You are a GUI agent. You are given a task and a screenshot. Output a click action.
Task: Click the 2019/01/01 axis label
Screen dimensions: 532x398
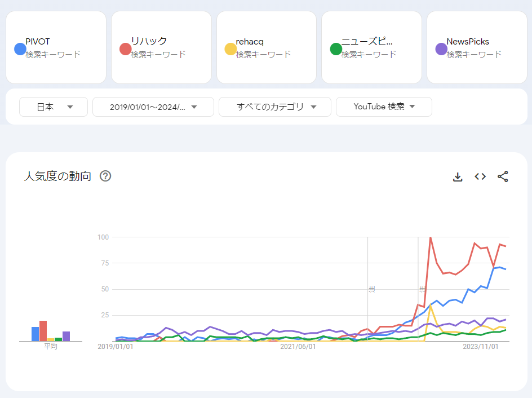[116, 347]
